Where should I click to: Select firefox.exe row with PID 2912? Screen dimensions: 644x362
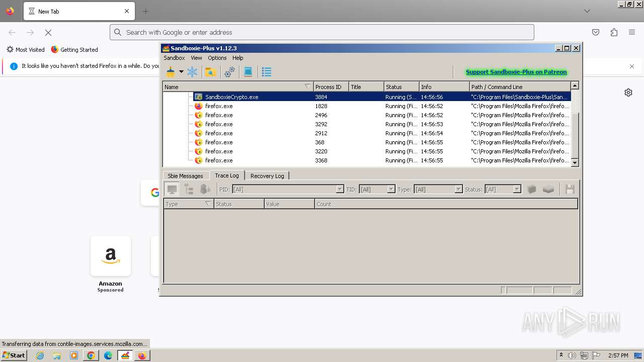pos(367,133)
